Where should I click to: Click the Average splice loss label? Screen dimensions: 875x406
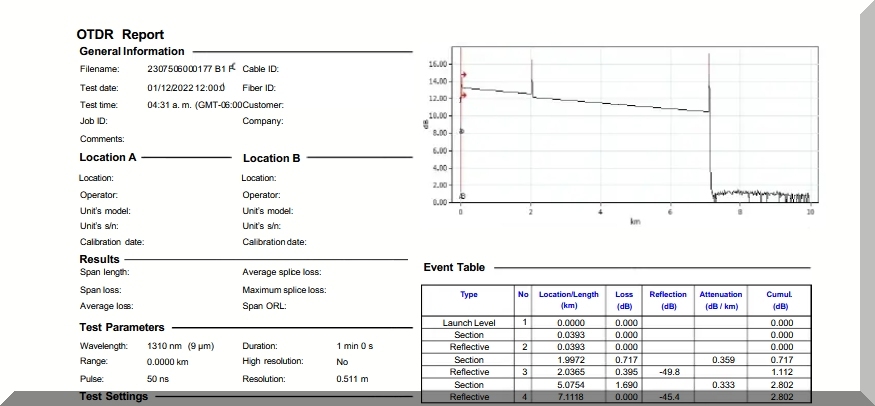[x=282, y=272]
